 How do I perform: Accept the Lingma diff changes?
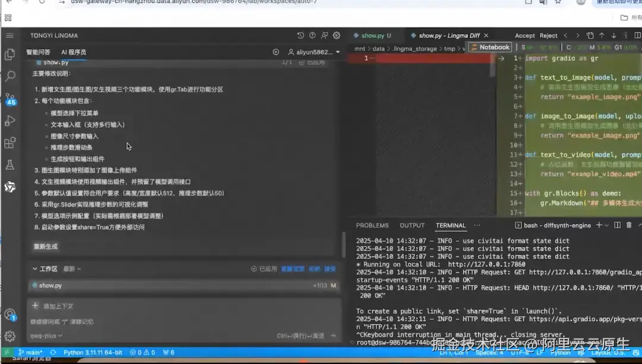click(x=524, y=36)
